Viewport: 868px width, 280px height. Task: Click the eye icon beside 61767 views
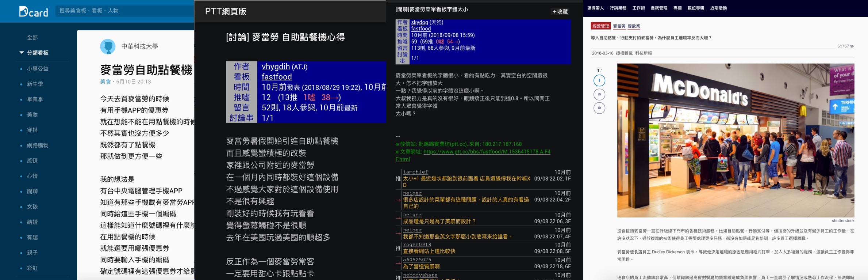tap(852, 46)
